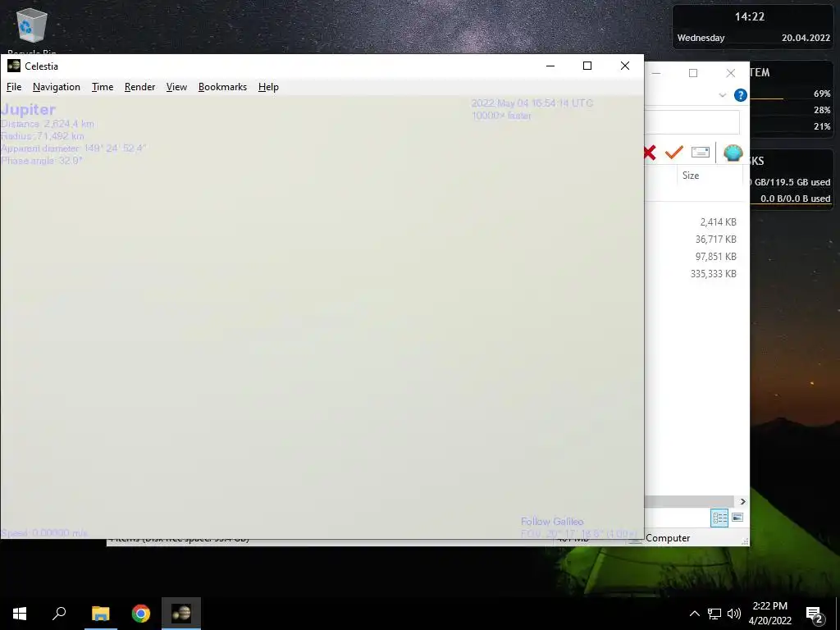Viewport: 840px width, 630px height.
Task: Expand the ribbon with the chevron in File Explorer
Action: click(722, 95)
